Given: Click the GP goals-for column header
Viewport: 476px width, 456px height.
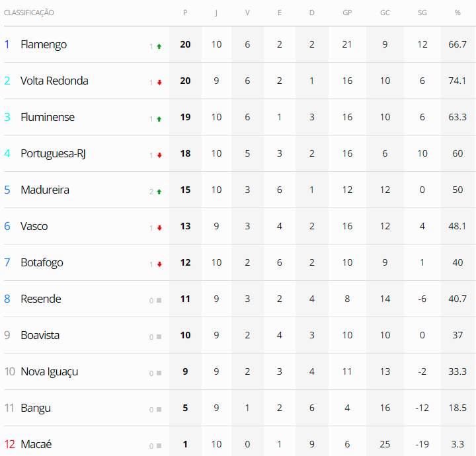Looking at the screenshot, I should pos(347,13).
